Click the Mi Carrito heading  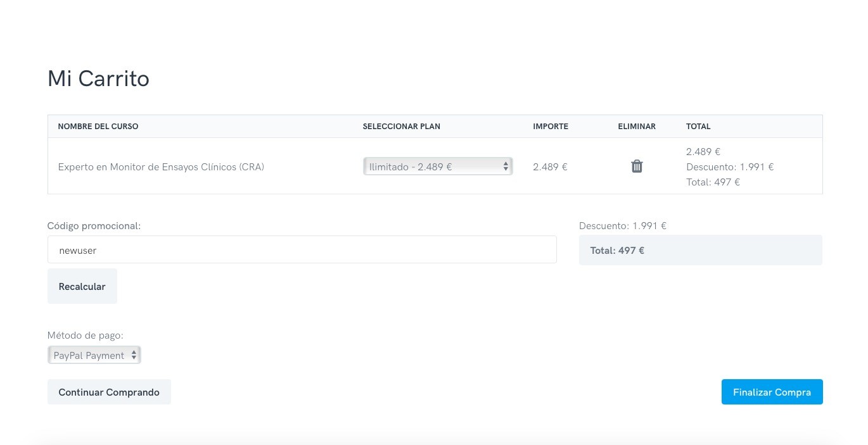click(98, 78)
